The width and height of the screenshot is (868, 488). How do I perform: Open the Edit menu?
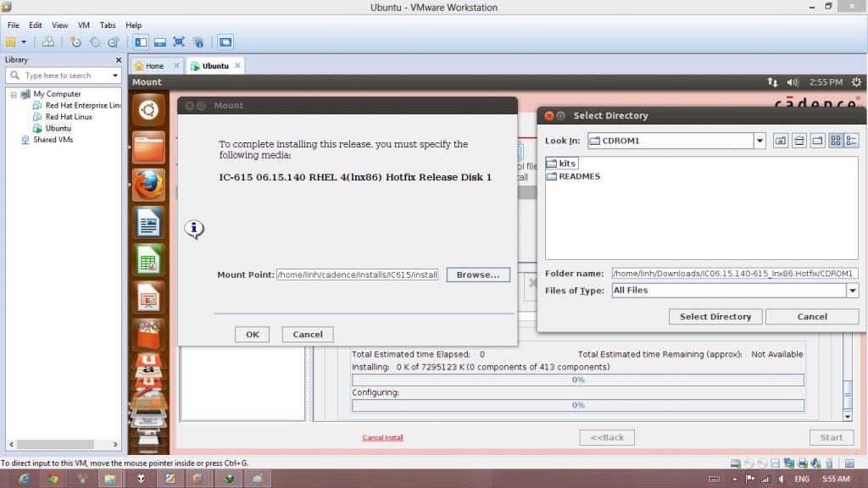36,25
